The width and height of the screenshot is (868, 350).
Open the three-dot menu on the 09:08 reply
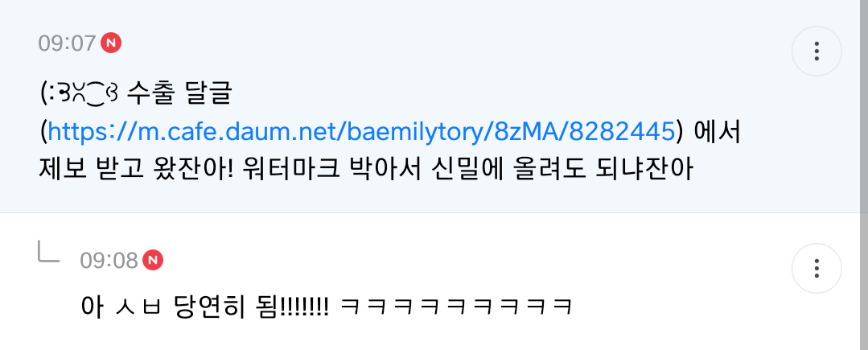click(x=817, y=268)
